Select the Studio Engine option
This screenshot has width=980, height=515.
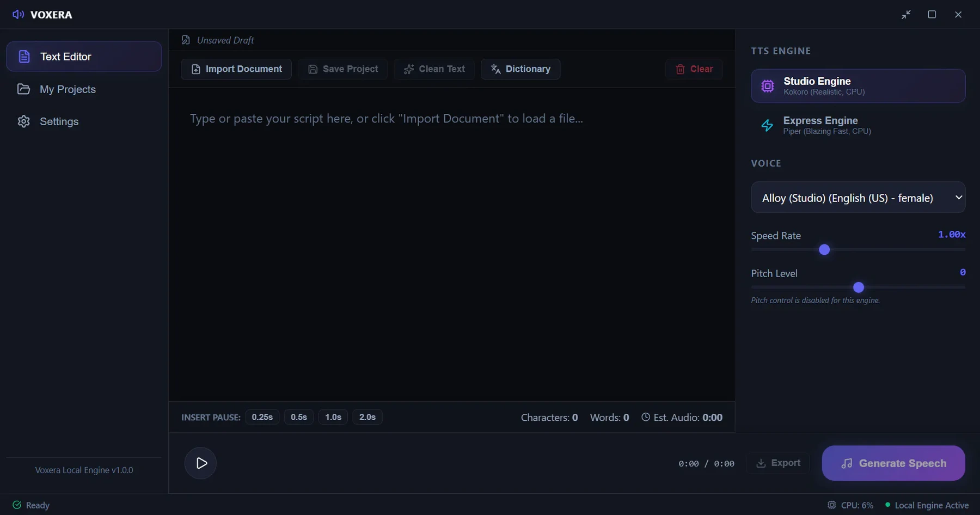pos(858,86)
